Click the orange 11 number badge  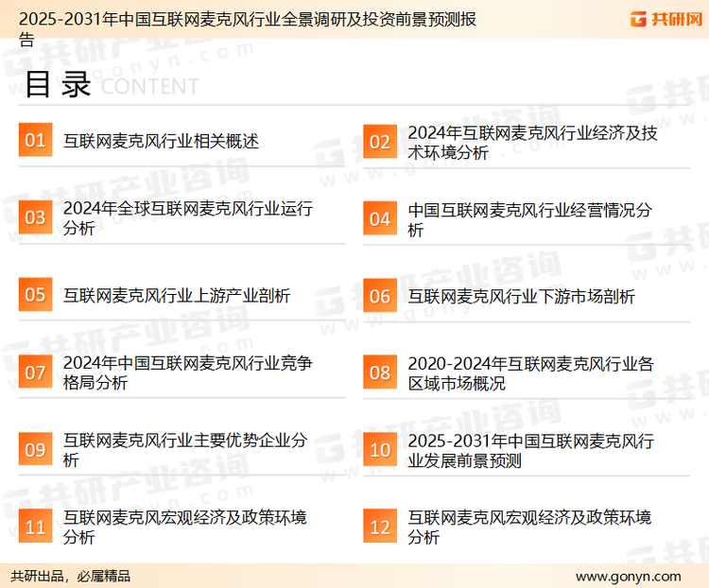tap(35, 526)
